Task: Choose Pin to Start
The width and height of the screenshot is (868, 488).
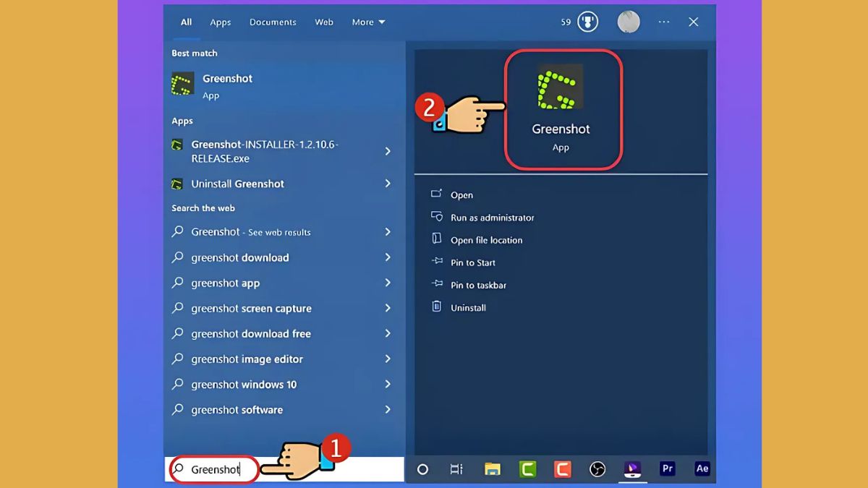Action: [473, 262]
